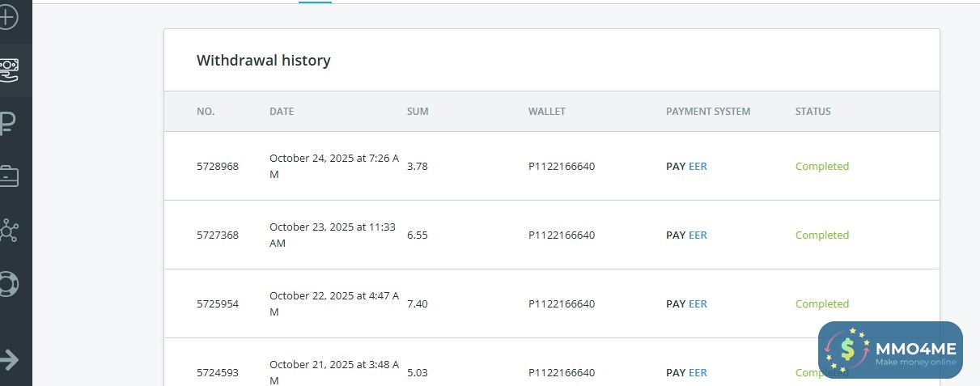This screenshot has height=386, width=980.
Task: Open the lifebuoy support icon
Action: (x=9, y=284)
